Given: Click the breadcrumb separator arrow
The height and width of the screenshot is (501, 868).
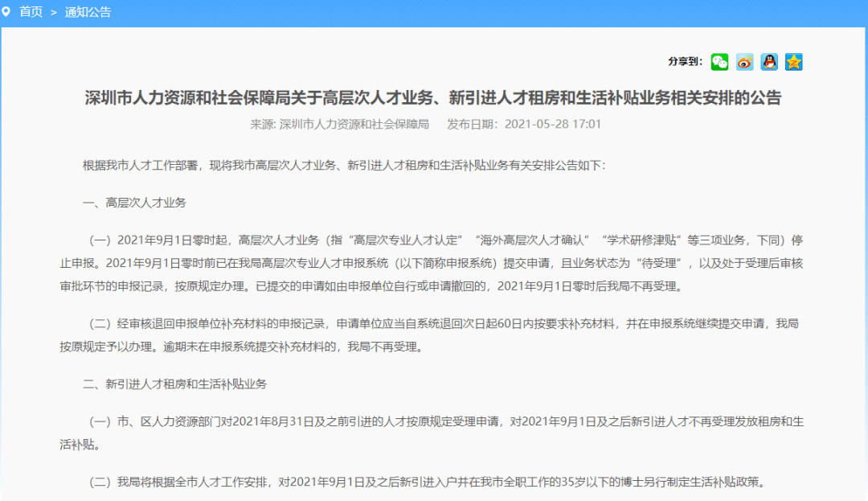Looking at the screenshot, I should 54,12.
